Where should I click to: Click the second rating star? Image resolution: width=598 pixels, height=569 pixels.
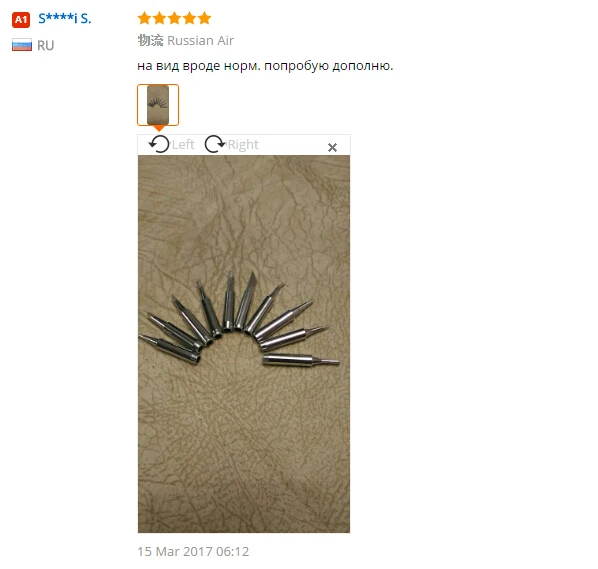tap(159, 18)
